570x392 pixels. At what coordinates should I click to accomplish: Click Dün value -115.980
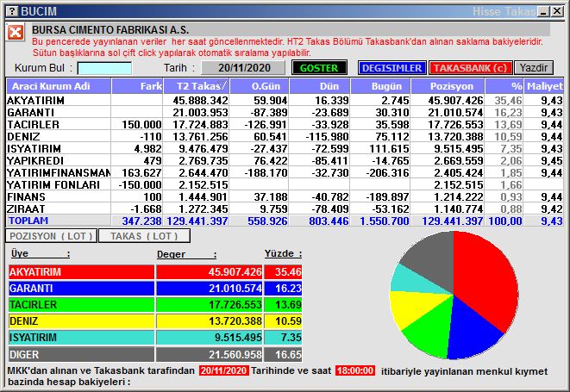click(327, 137)
